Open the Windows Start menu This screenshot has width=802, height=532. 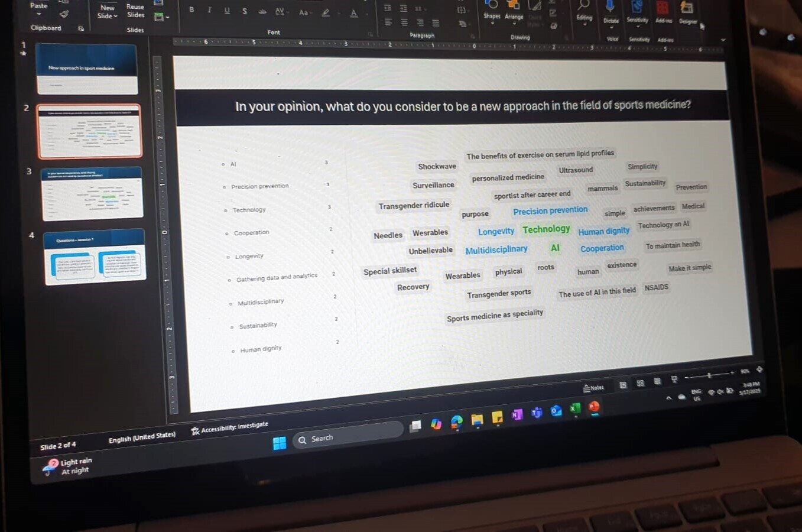tap(280, 443)
